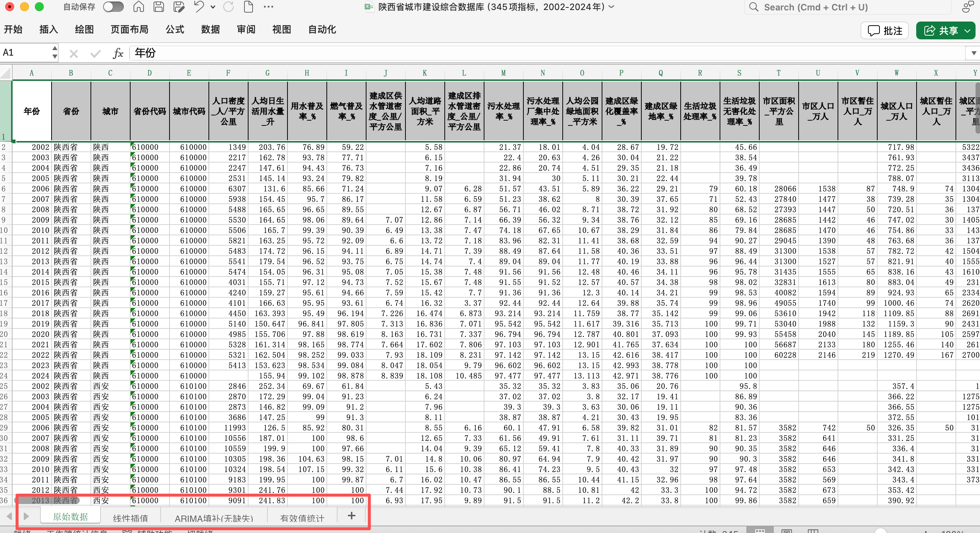The height and width of the screenshot is (533, 980).
Task: Expand the formula bar with arrow
Action: [x=973, y=53]
